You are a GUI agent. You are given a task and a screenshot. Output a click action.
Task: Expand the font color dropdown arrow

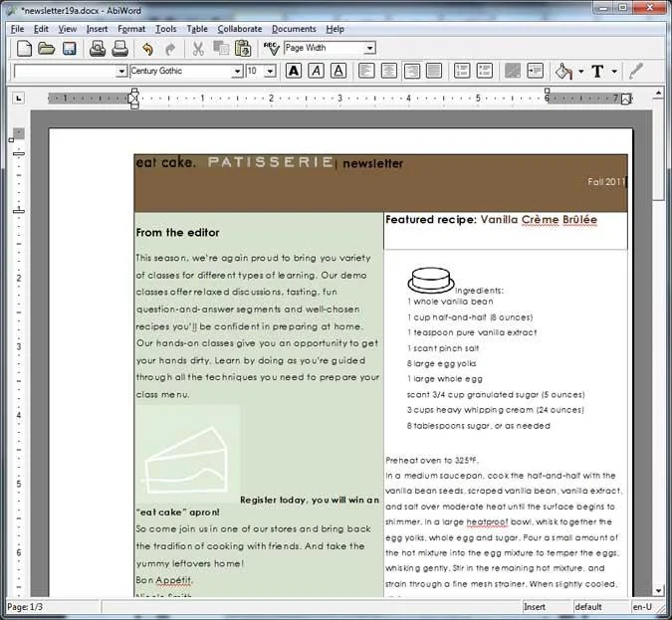(614, 71)
